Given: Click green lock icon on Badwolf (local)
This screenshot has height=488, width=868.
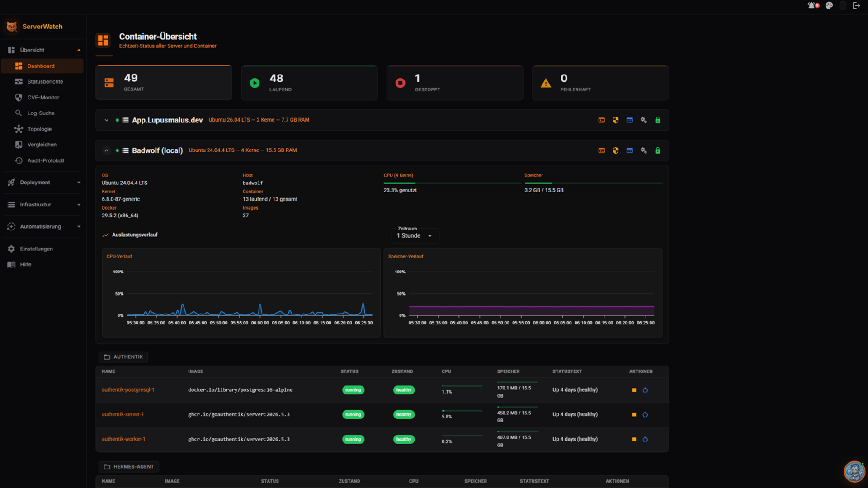Looking at the screenshot, I should tap(658, 150).
